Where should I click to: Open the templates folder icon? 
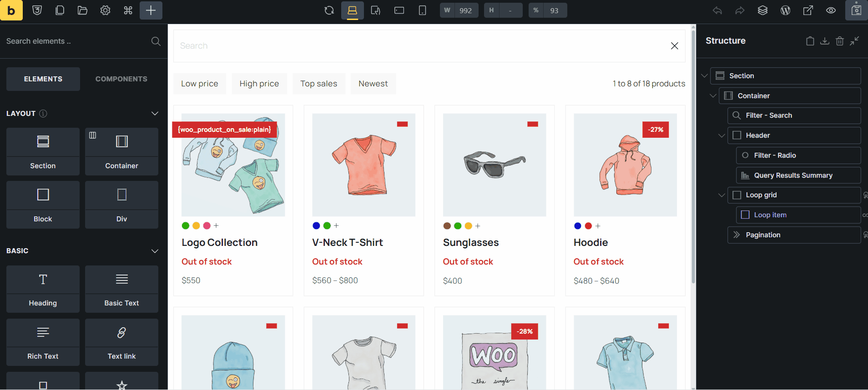click(82, 10)
